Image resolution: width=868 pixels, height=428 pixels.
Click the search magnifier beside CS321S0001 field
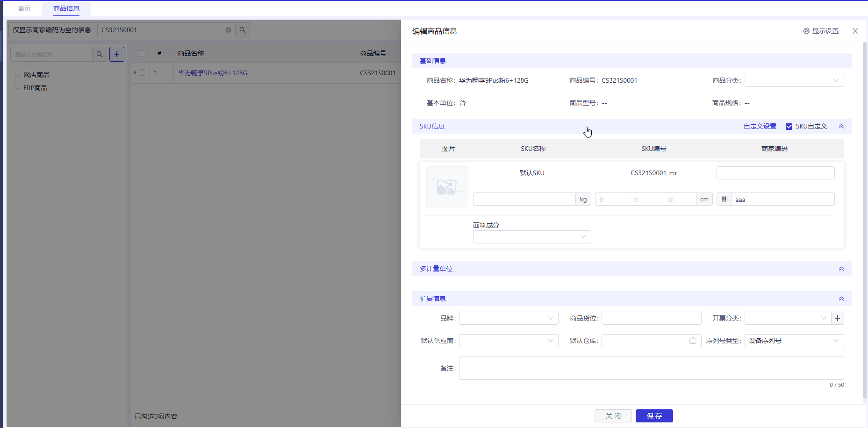tap(243, 30)
